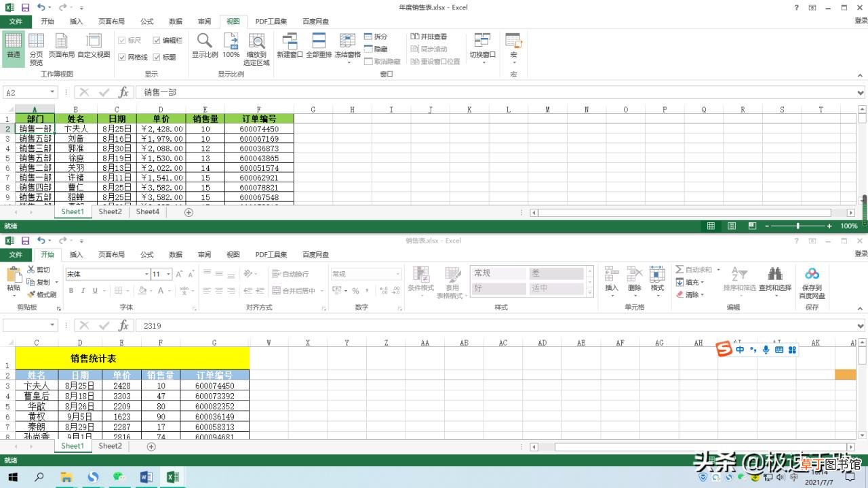Click 查找和选择 binoculars icon
Image resolution: width=868 pixels, height=488 pixels.
(775, 279)
